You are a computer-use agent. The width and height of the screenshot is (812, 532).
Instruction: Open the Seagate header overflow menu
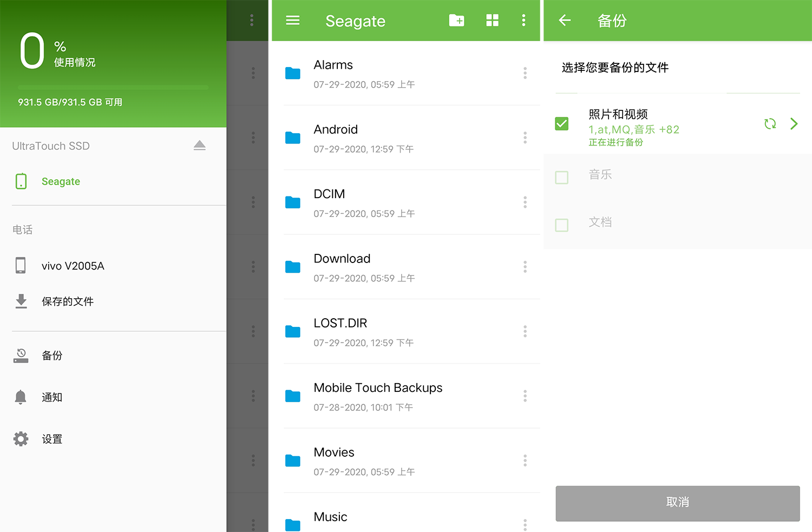(523, 20)
